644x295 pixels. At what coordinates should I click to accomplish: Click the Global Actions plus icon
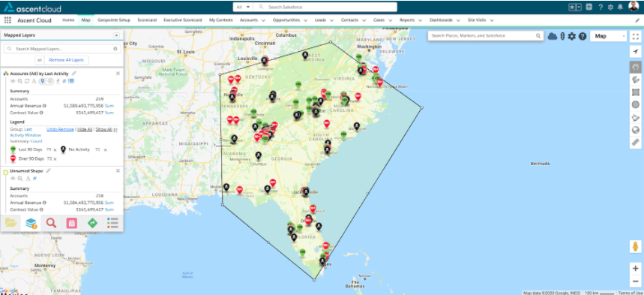point(589,7)
